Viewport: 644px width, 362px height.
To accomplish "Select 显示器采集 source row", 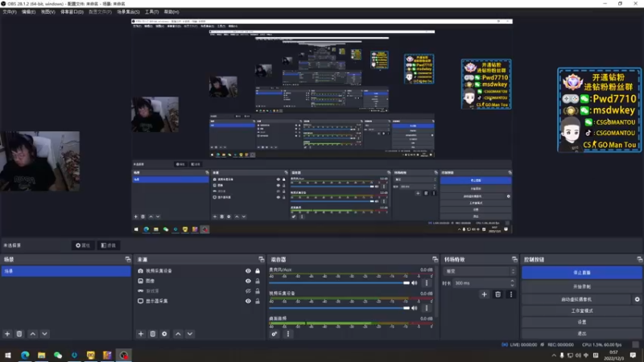I will 200,301.
